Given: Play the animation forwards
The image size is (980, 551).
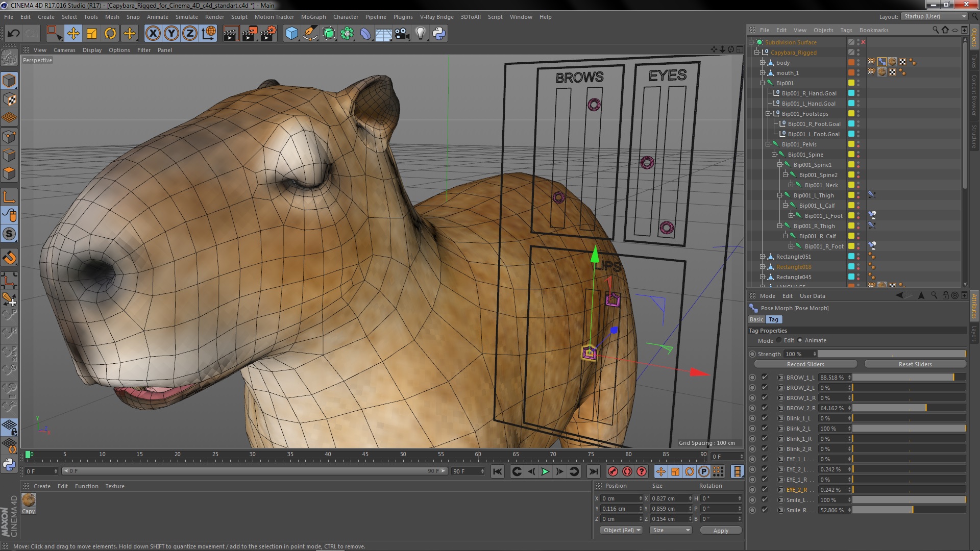Looking at the screenshot, I should 545,471.
